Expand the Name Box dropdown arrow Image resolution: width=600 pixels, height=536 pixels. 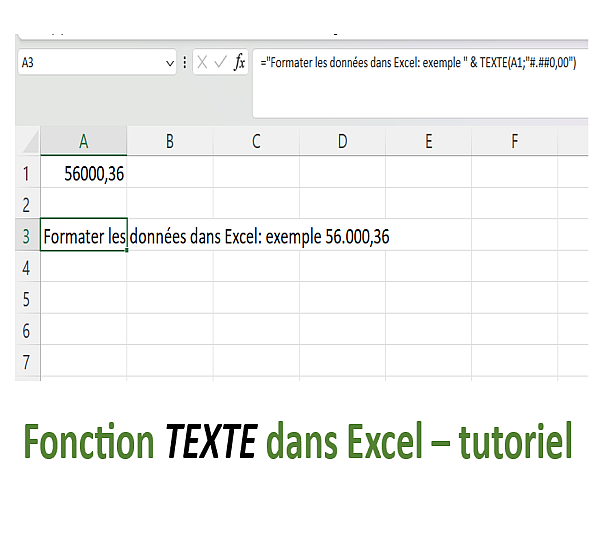(x=169, y=62)
